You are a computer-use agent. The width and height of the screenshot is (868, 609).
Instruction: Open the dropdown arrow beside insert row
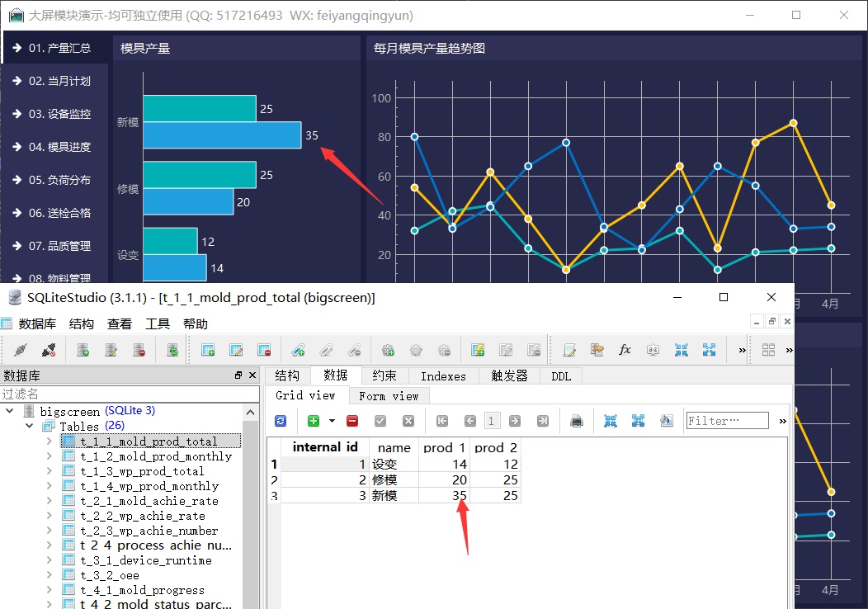click(332, 421)
